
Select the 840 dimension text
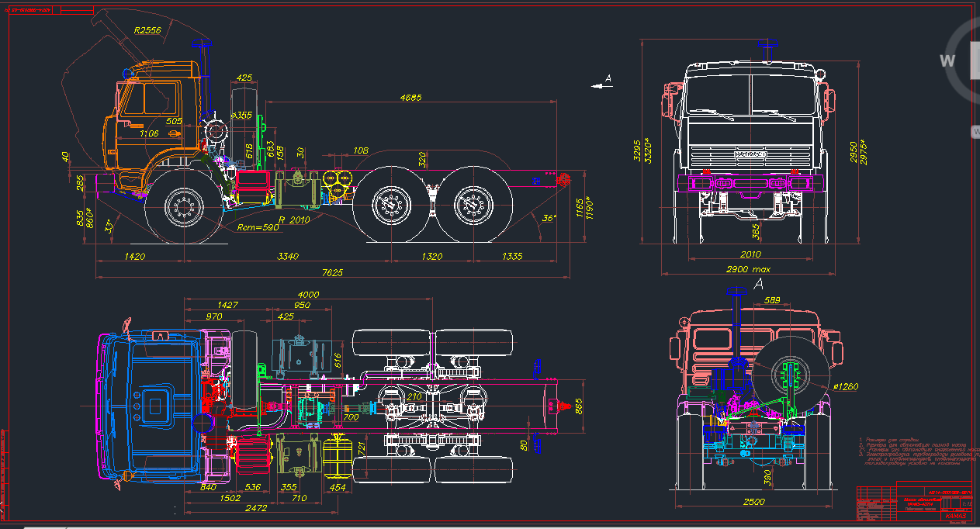[209, 487]
